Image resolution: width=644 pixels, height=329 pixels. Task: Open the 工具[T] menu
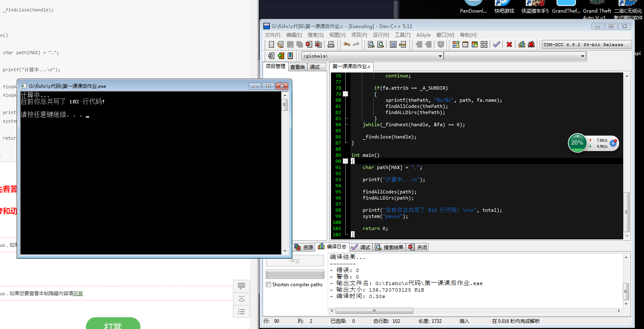(403, 35)
